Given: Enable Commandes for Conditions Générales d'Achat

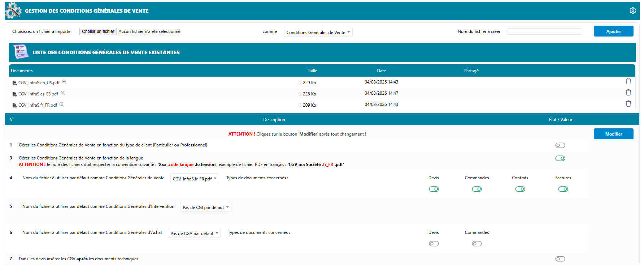Looking at the screenshot, I should click(477, 244).
